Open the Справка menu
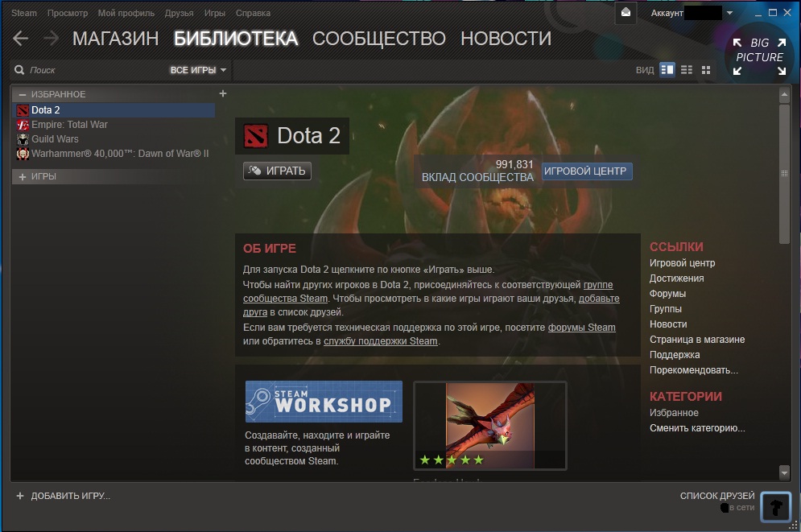 point(253,13)
